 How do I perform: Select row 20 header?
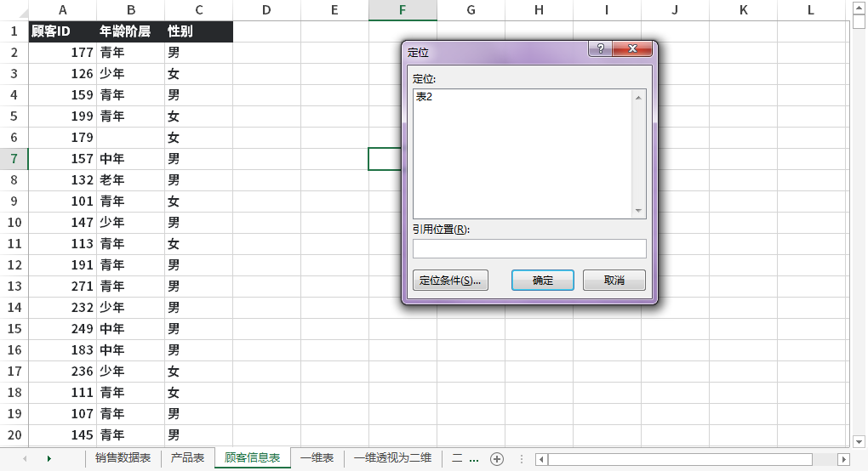click(14, 435)
